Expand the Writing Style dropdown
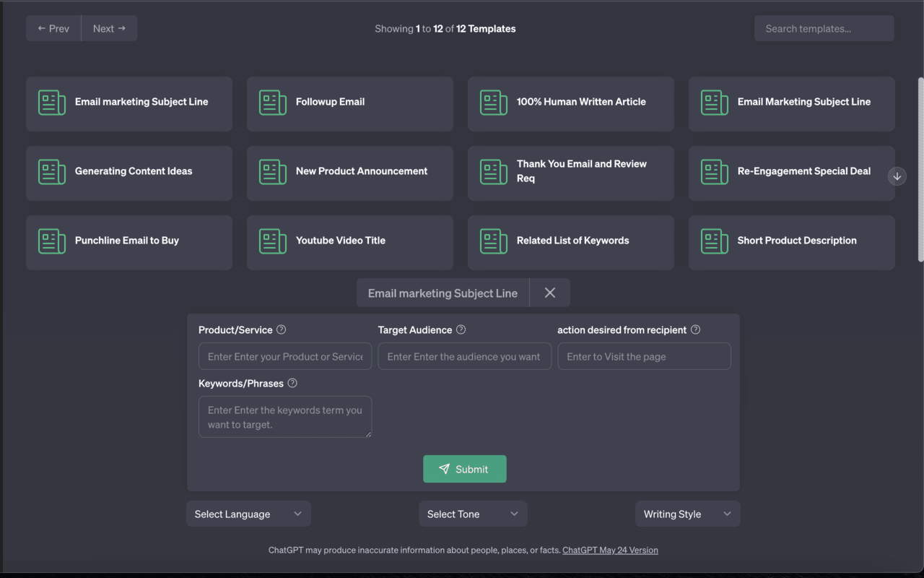The height and width of the screenshot is (578, 924). point(687,514)
